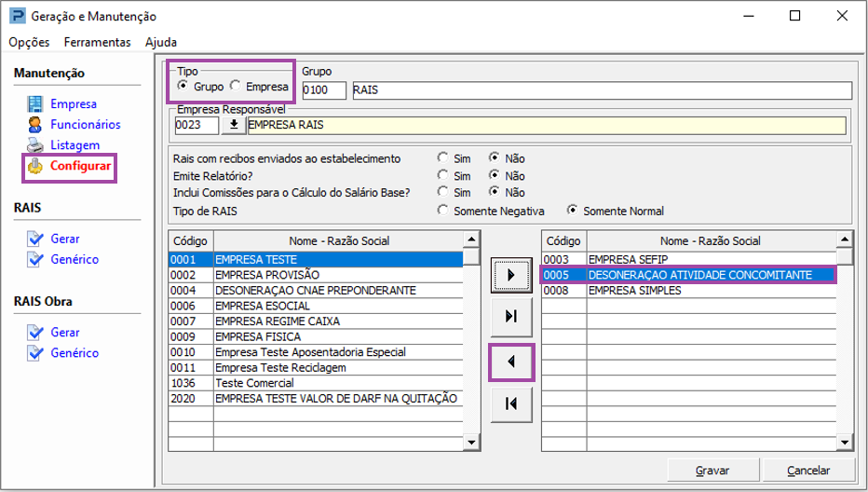Click the RAIS Obra Genérico checkmark icon

[35, 353]
